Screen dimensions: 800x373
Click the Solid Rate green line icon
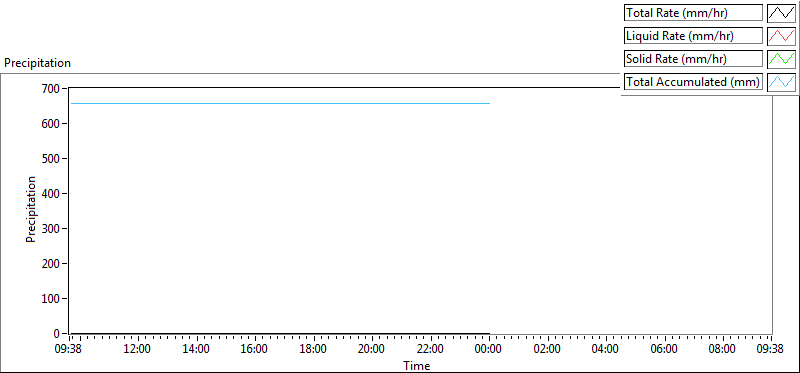point(781,59)
